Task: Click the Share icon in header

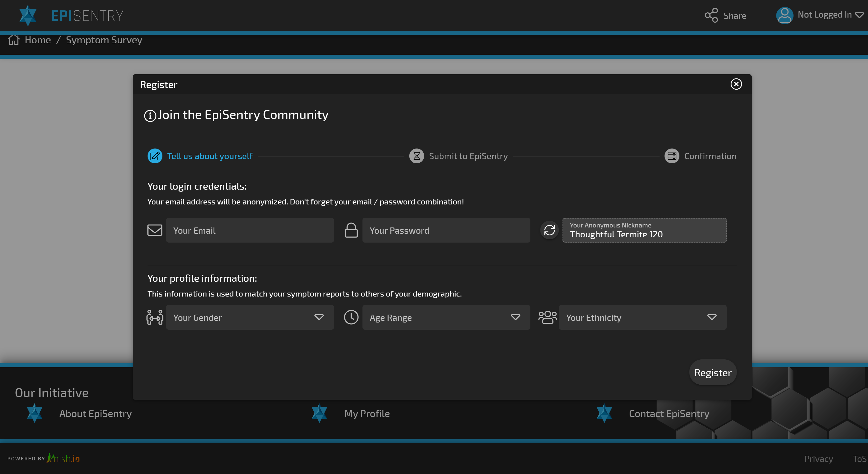Action: coord(711,16)
